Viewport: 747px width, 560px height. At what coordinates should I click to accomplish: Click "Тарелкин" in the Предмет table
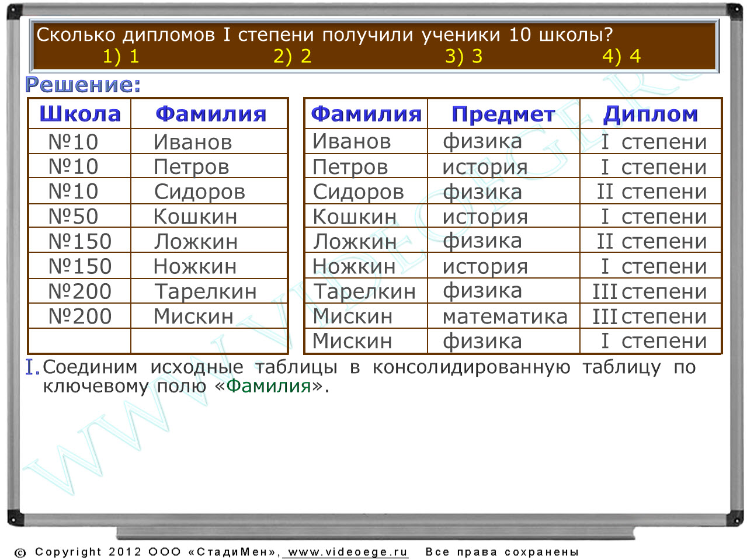(364, 292)
